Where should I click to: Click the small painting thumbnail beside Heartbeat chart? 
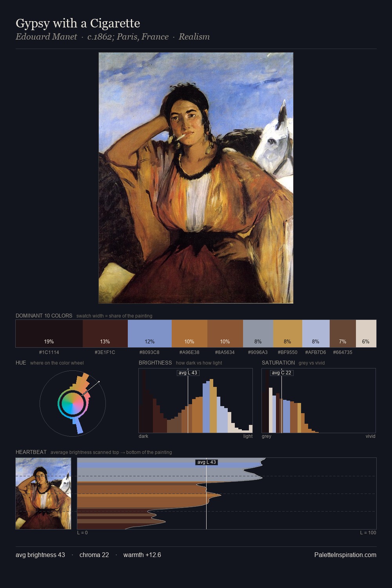44,494
